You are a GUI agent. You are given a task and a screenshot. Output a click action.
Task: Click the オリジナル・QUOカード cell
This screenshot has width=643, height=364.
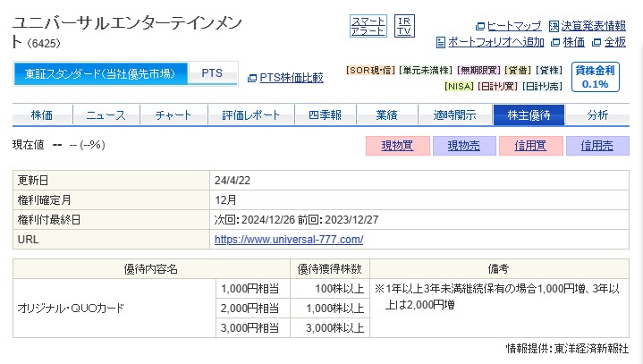click(x=114, y=309)
